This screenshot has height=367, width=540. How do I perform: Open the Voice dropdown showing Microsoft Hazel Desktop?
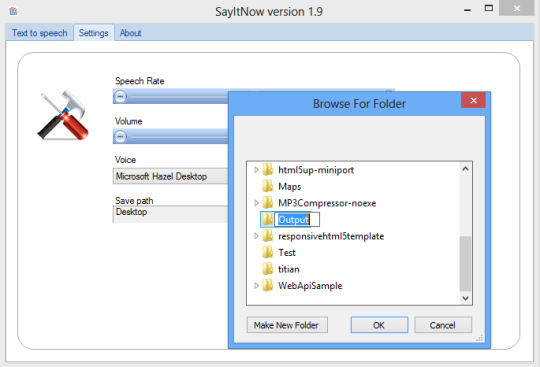(x=170, y=176)
